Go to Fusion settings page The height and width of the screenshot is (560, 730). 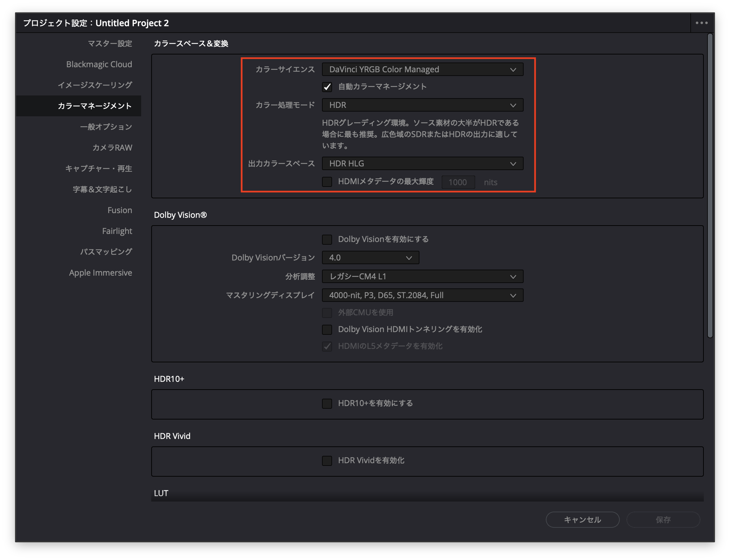[120, 210]
